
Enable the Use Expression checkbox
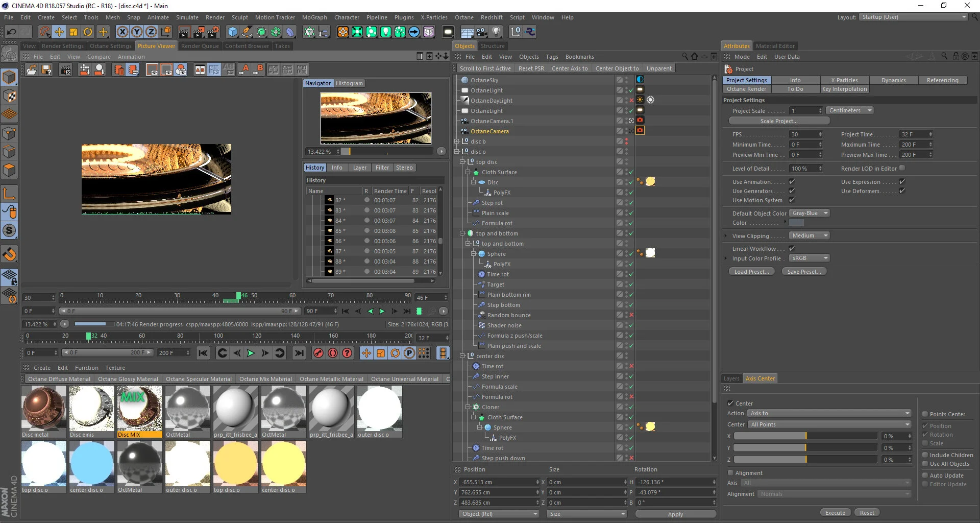click(902, 181)
